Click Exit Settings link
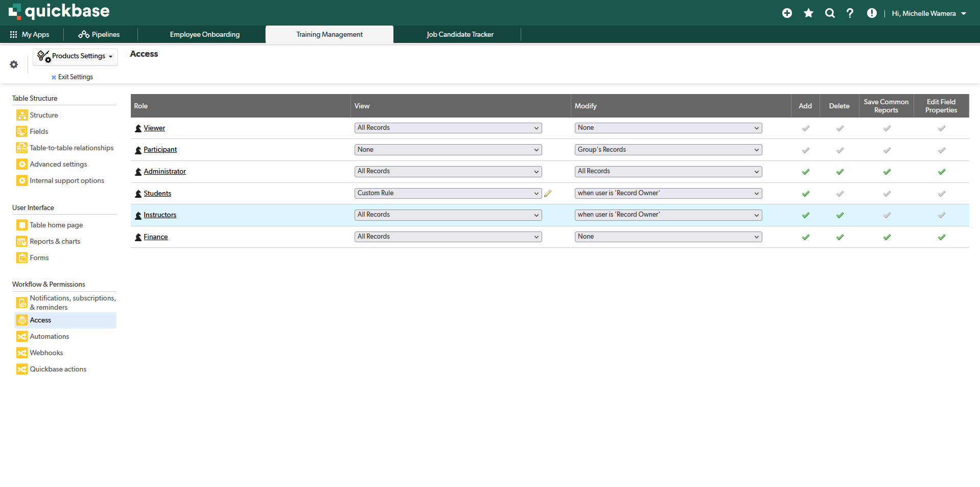 click(75, 77)
